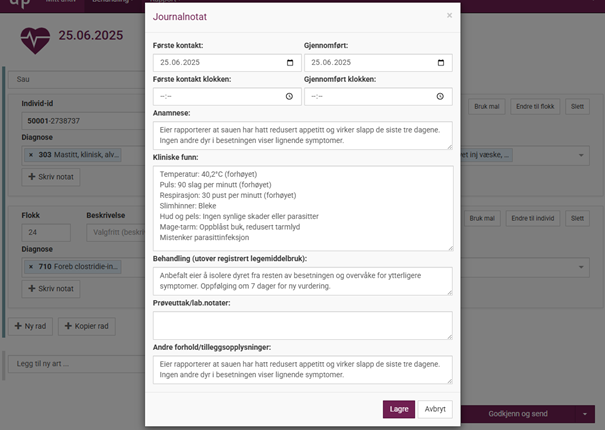Viewport: 605px width, 430px height.
Task: Click Skriv notat under diagnosis 303
Action: [x=50, y=177]
